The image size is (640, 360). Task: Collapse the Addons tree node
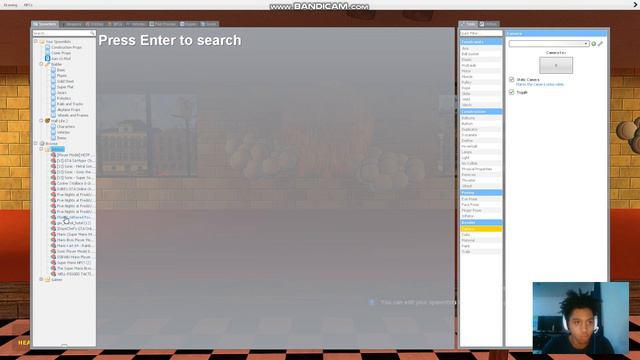coord(41,149)
